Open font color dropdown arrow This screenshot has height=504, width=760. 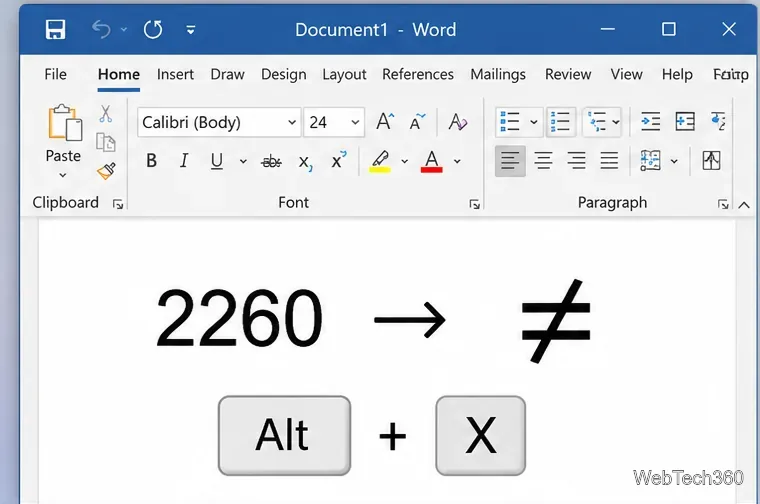click(457, 161)
